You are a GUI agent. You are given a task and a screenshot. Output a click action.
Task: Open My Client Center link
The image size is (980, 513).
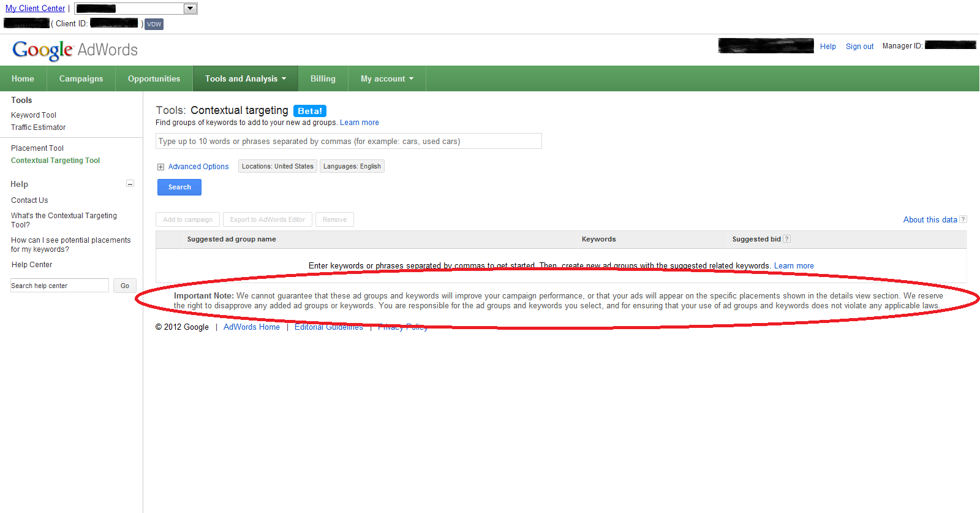coord(36,9)
